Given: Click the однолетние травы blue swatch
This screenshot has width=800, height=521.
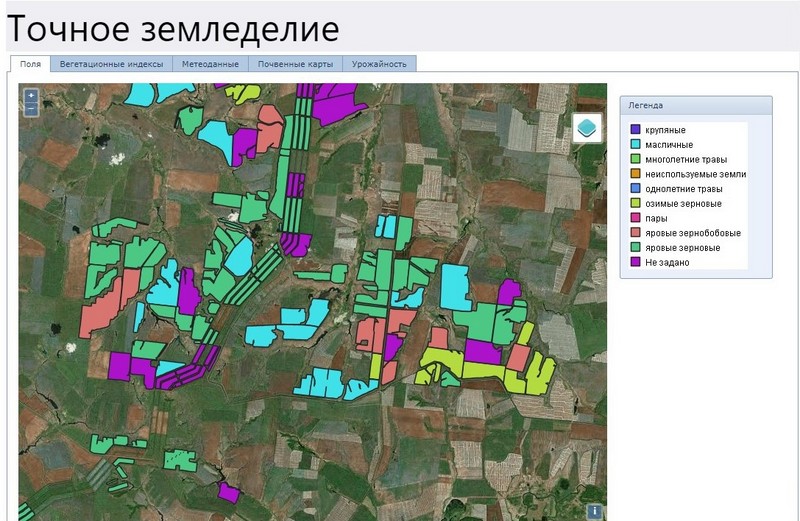Looking at the screenshot, I should pos(635,189).
